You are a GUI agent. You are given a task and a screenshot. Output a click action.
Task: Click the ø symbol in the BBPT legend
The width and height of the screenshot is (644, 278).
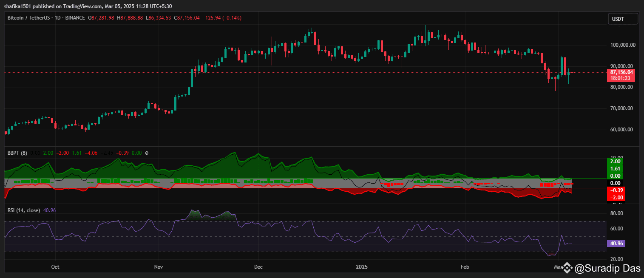click(x=147, y=153)
